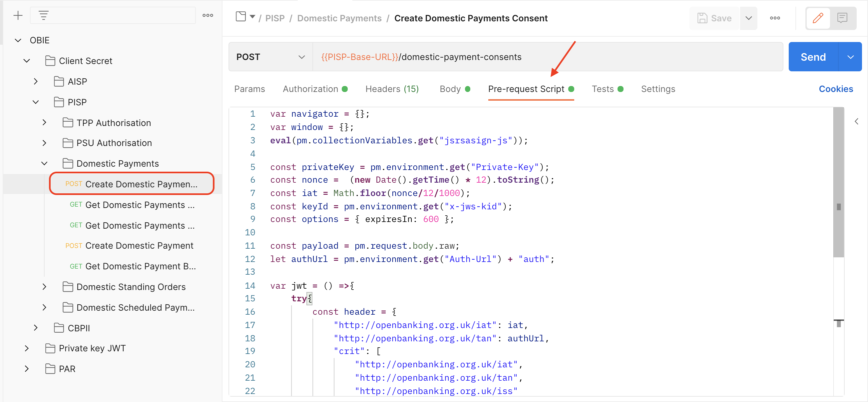
Task: Open the collection three-dot actions menu
Action: [x=208, y=15]
